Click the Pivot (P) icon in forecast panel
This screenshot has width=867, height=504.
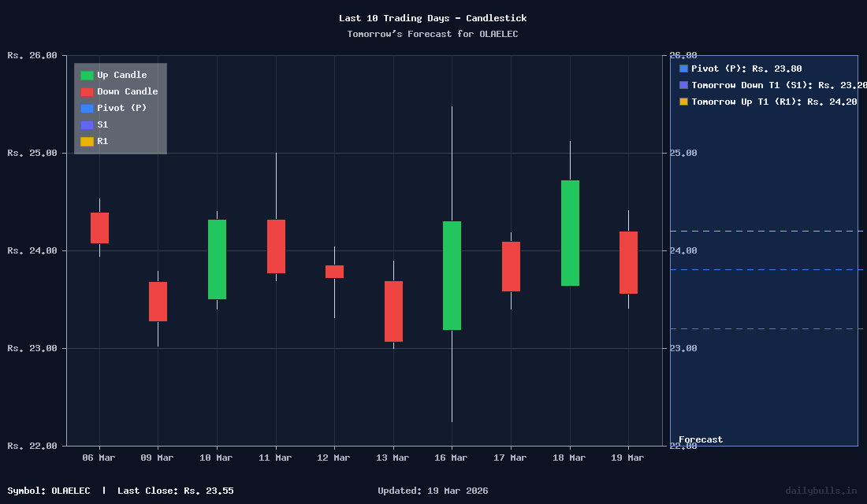point(683,69)
